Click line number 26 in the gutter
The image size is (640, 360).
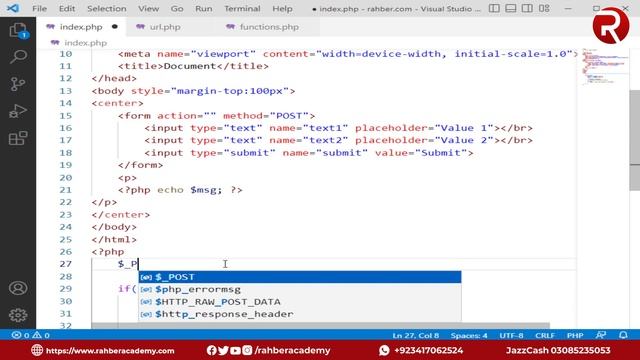(x=65, y=252)
